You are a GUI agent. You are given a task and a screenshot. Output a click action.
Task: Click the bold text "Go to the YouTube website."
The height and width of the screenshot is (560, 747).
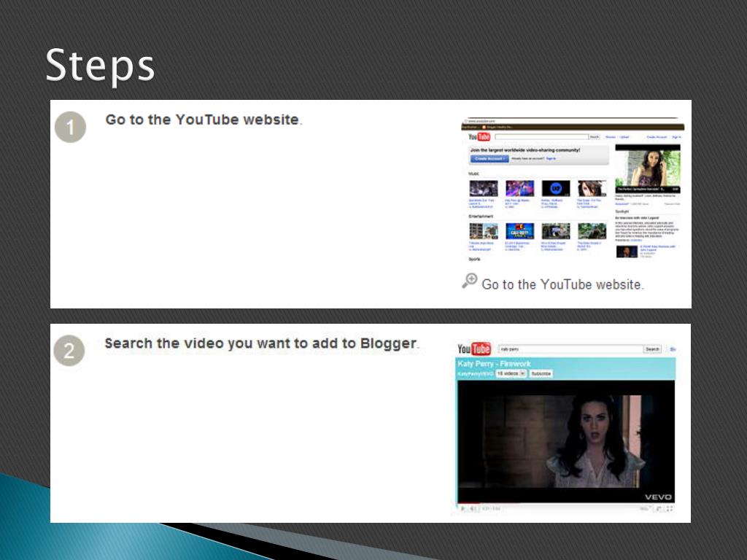[204, 120]
